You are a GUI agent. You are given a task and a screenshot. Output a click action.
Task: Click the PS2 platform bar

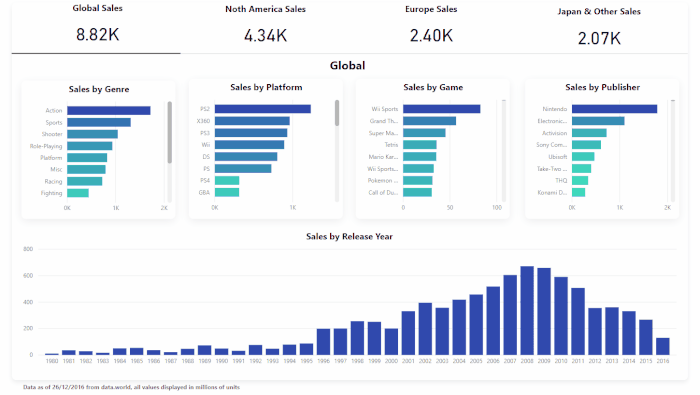(262, 109)
